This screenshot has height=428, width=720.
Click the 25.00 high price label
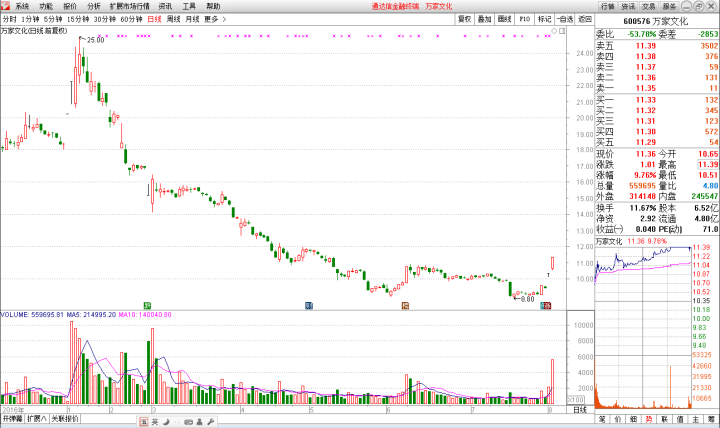[x=96, y=40]
